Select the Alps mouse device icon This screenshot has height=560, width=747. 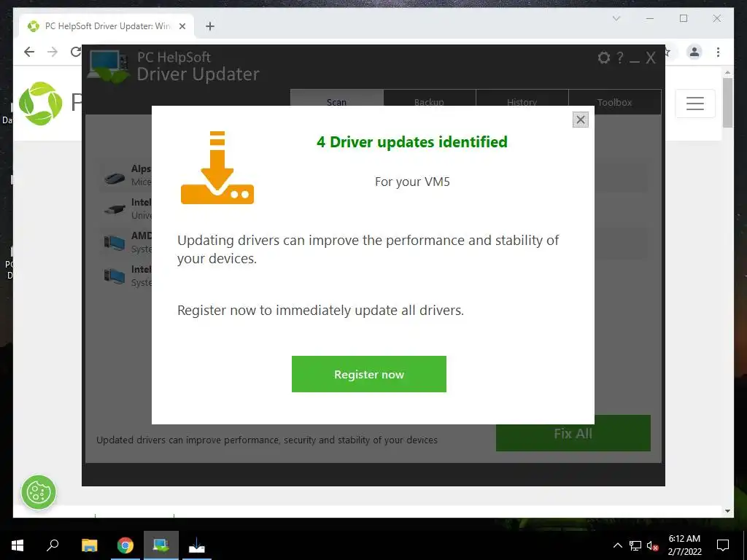coord(115,178)
